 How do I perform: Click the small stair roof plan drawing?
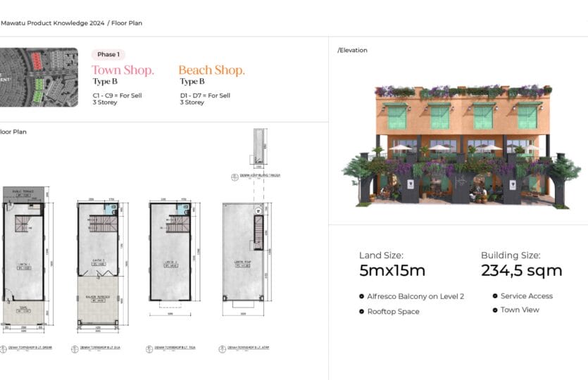(x=261, y=149)
